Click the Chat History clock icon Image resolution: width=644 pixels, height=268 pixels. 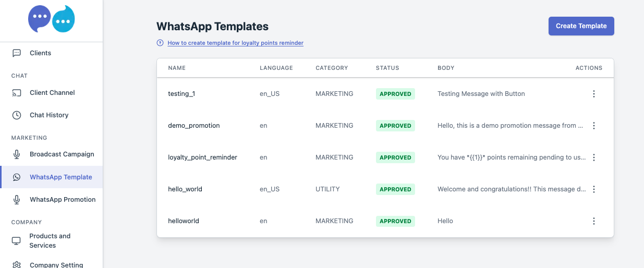(x=17, y=115)
